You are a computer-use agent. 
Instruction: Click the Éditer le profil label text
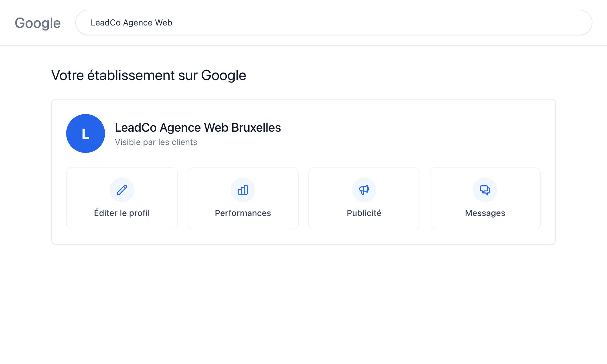(x=122, y=213)
